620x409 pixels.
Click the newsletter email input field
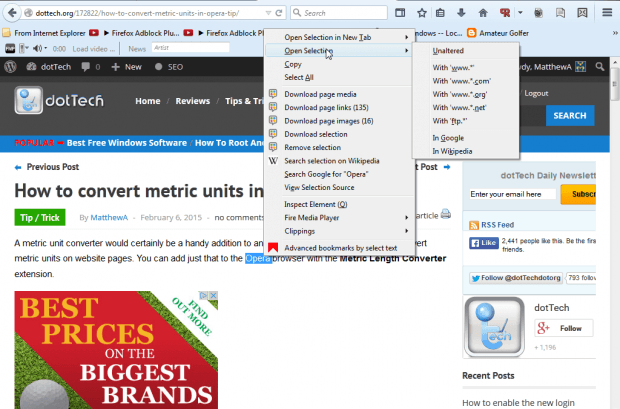[512, 194]
